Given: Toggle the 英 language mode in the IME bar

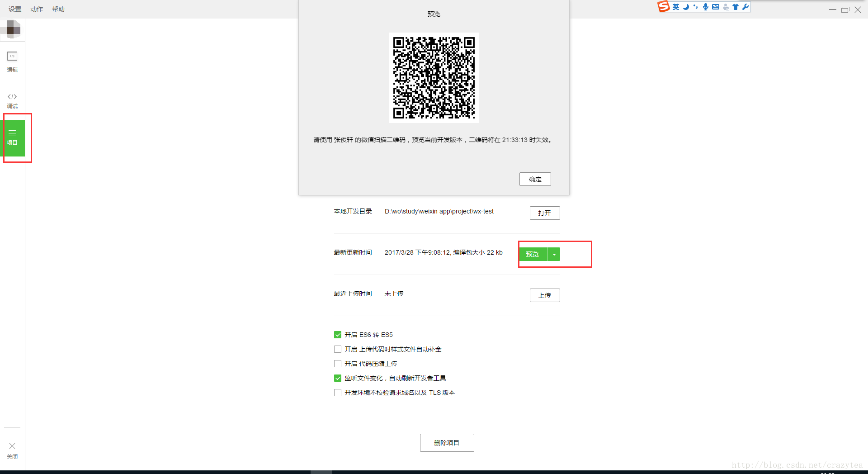Looking at the screenshot, I should point(676,7).
